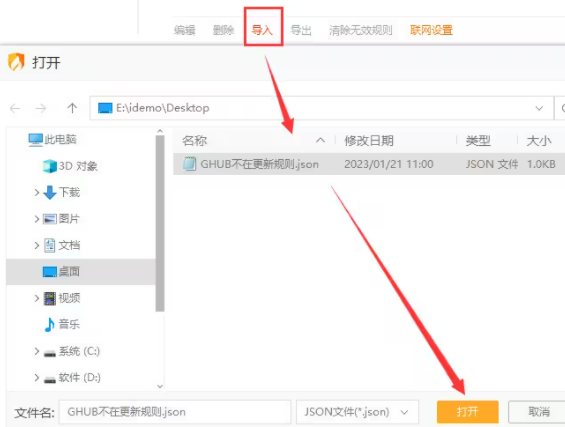Select 3D 对象 folder in tree

pyautogui.click(x=78, y=166)
